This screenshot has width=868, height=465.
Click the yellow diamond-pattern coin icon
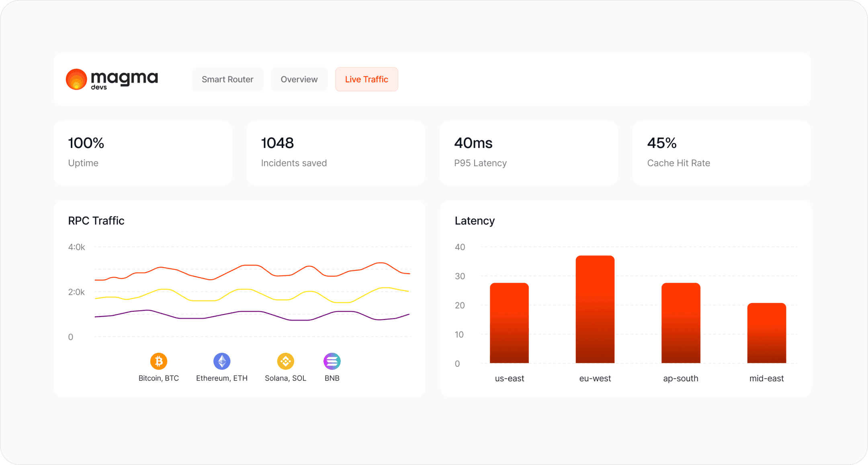coord(285,361)
